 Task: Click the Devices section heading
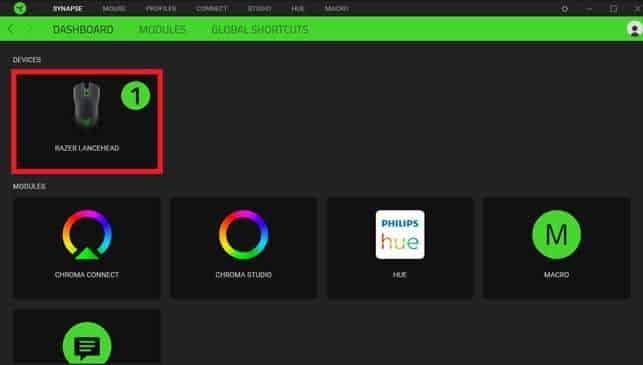pyautogui.click(x=27, y=60)
